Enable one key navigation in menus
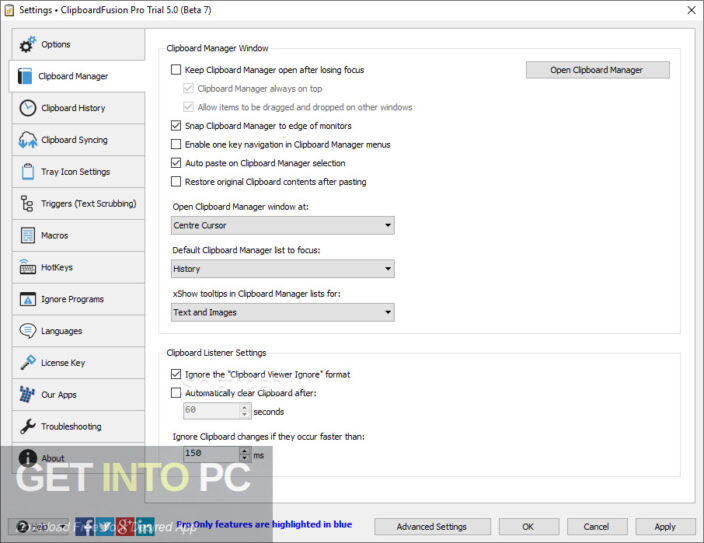The width and height of the screenshot is (704, 543). click(176, 144)
